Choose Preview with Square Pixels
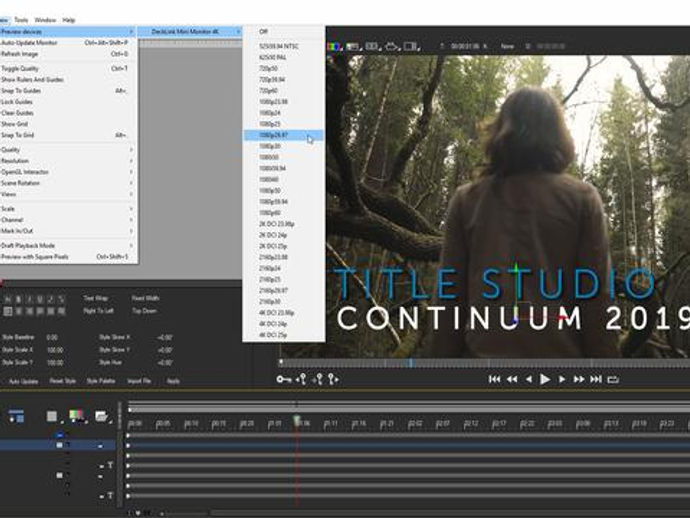Viewport: 690px width, 518px height. (68, 257)
